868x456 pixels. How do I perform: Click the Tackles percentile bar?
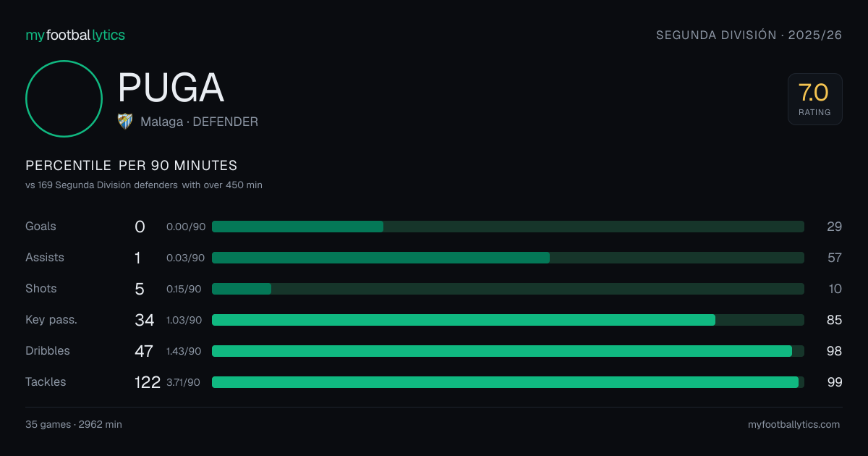click(508, 382)
